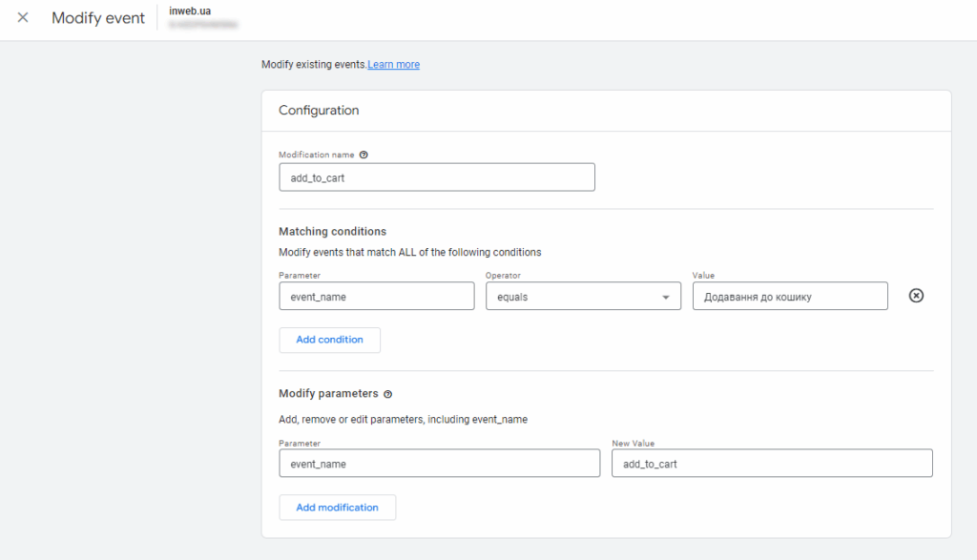Remove the event_name matching condition
The height and width of the screenshot is (560, 977).
916,296
